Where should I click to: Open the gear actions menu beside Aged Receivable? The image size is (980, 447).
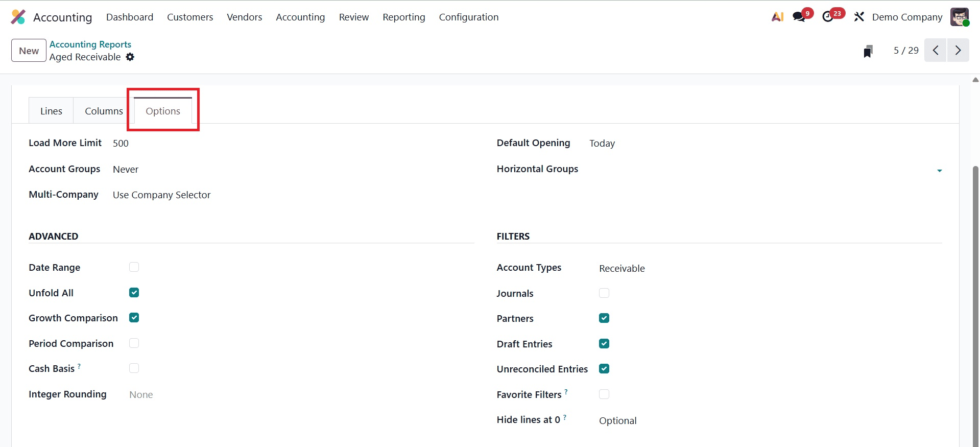point(130,57)
